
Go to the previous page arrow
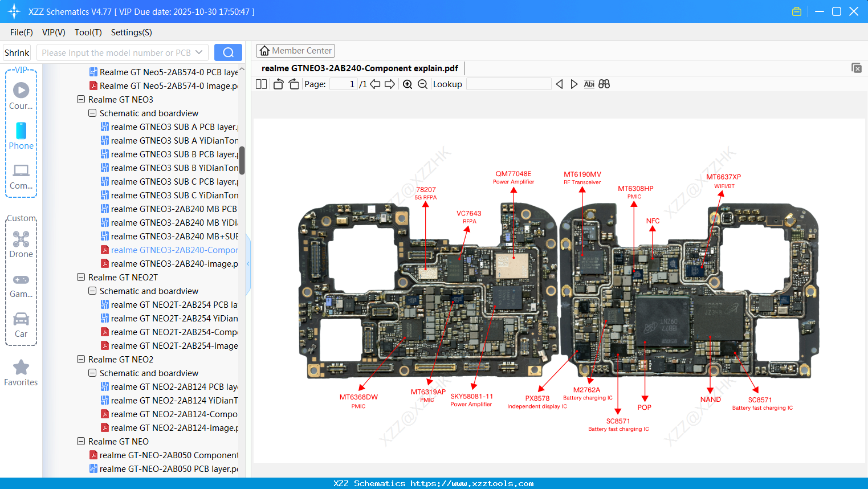coord(375,84)
